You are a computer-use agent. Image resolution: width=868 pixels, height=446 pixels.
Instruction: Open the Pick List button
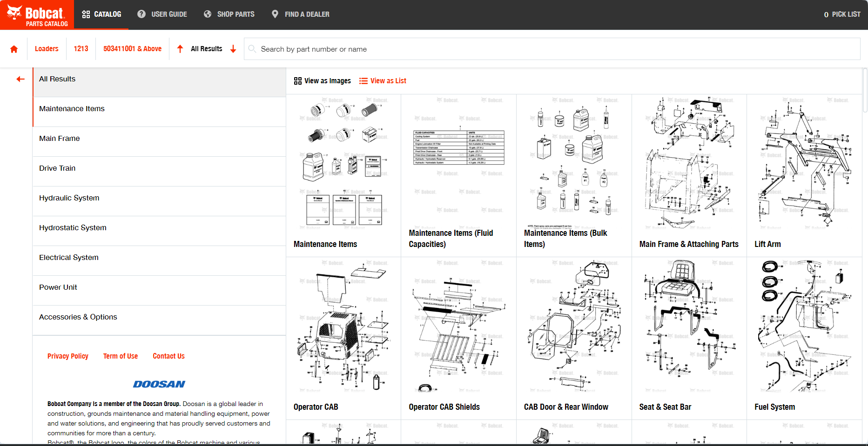(842, 14)
